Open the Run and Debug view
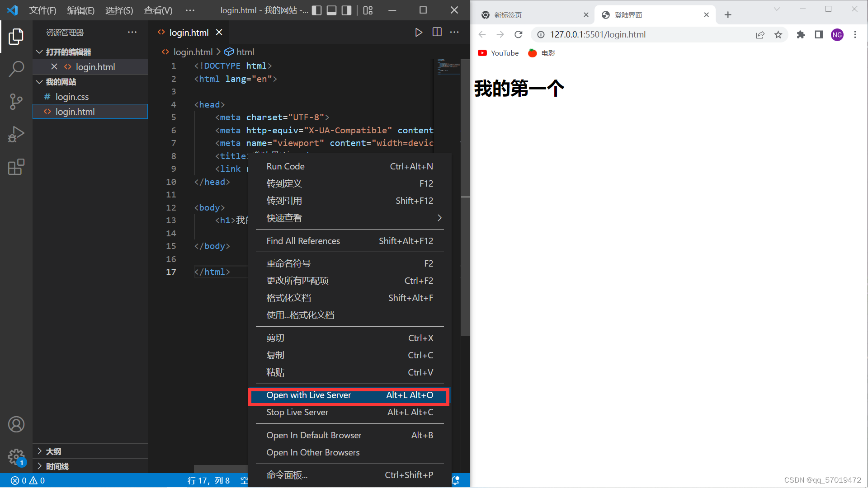 click(x=16, y=134)
